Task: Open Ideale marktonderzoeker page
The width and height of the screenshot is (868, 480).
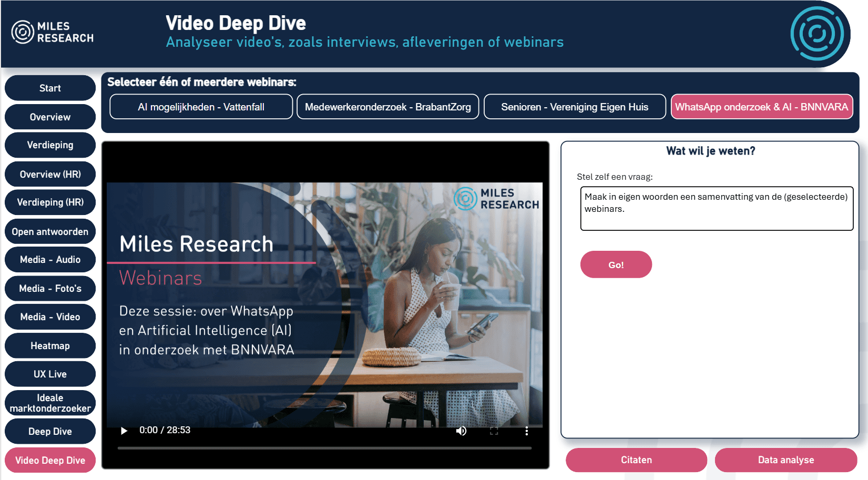Action: pos(50,403)
